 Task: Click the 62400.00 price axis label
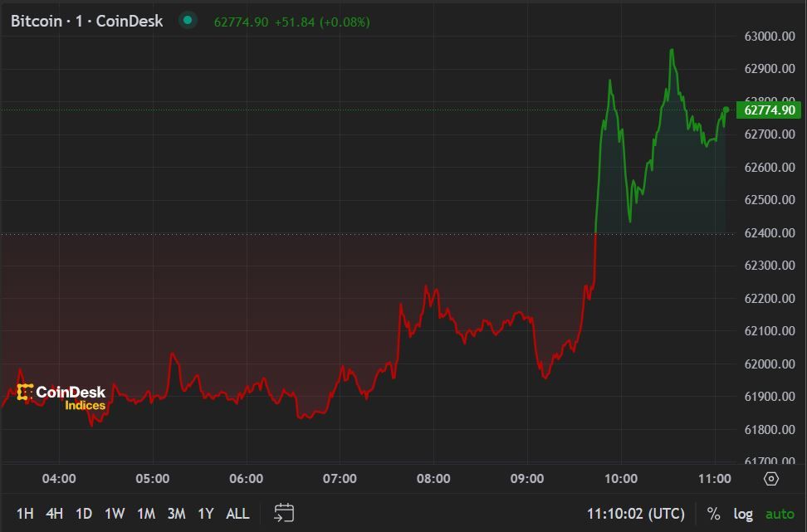[770, 233]
